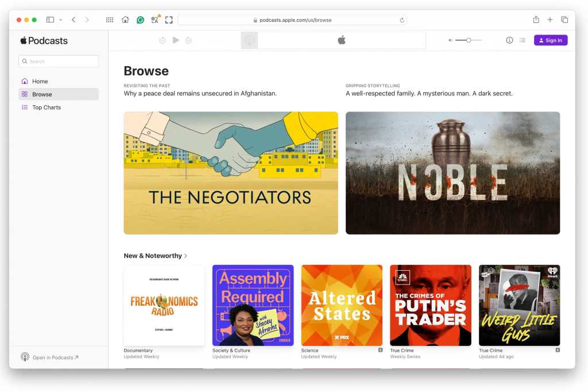
Task: Mute using the volume speaker icon
Action: point(450,40)
